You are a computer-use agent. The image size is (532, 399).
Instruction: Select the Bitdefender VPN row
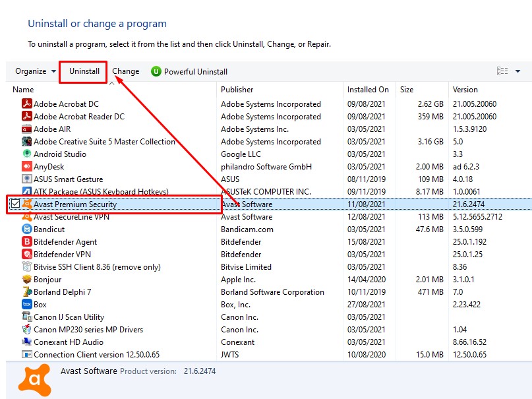(x=269, y=254)
